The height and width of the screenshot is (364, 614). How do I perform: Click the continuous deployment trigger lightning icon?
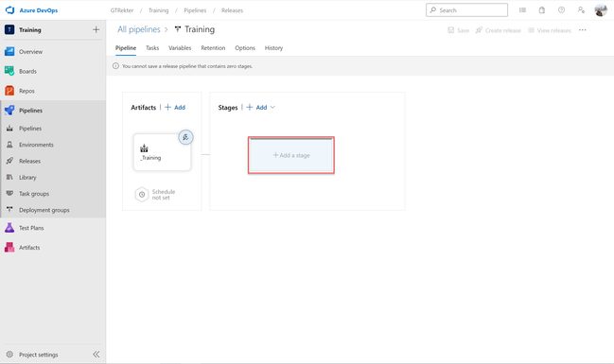pos(185,137)
